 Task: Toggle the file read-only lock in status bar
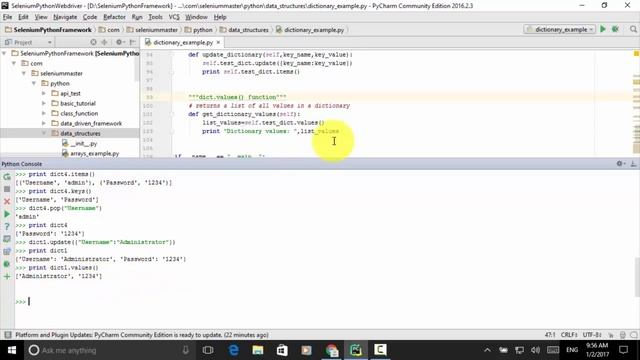tap(611, 335)
